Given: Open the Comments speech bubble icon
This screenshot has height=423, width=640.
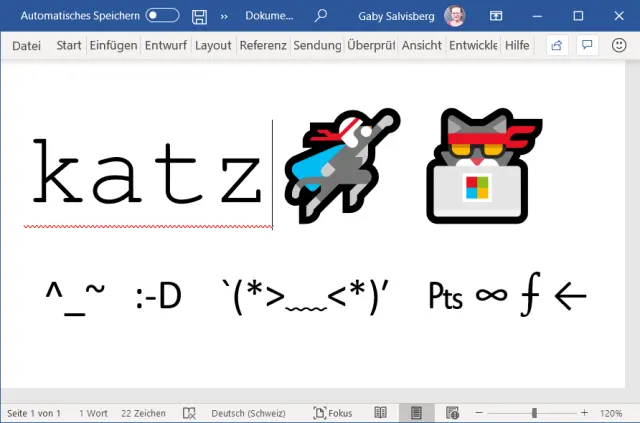Looking at the screenshot, I should [x=587, y=45].
